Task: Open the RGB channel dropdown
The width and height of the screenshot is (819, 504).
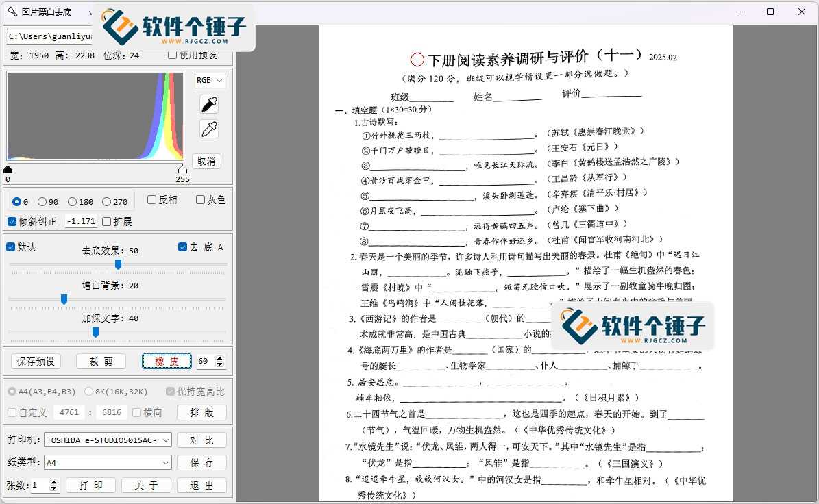Action: 210,80
